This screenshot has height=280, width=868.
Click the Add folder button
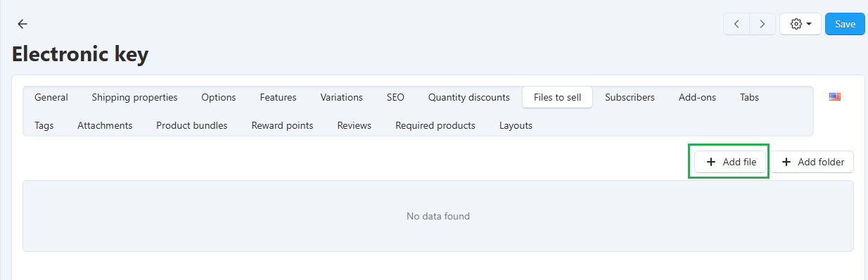812,162
